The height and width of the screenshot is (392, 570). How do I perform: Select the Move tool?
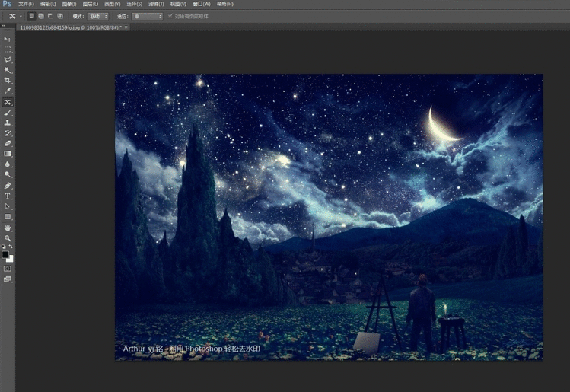click(x=8, y=38)
